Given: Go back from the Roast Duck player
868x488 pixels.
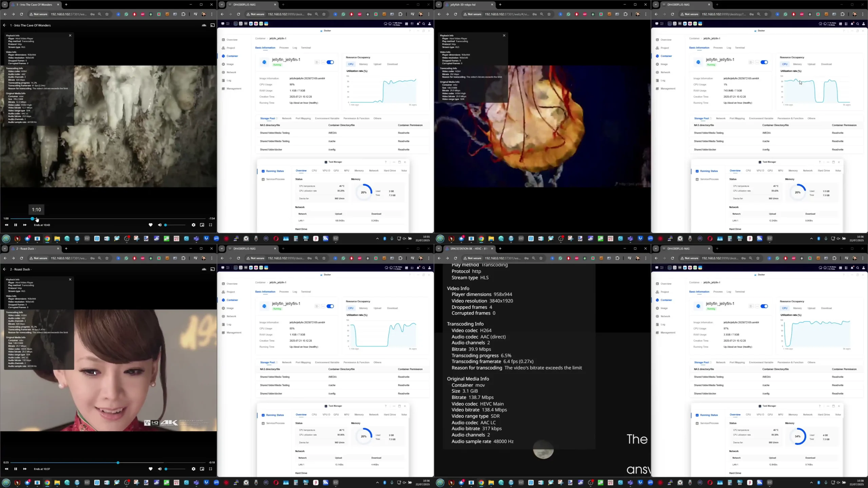Looking at the screenshot, I should pyautogui.click(x=4, y=269).
